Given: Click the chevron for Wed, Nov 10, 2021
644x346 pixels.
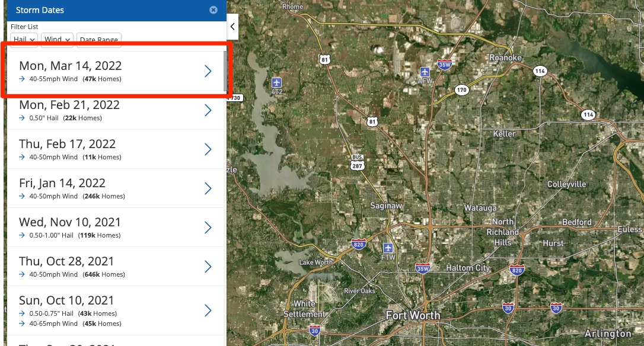Looking at the screenshot, I should pos(208,228).
